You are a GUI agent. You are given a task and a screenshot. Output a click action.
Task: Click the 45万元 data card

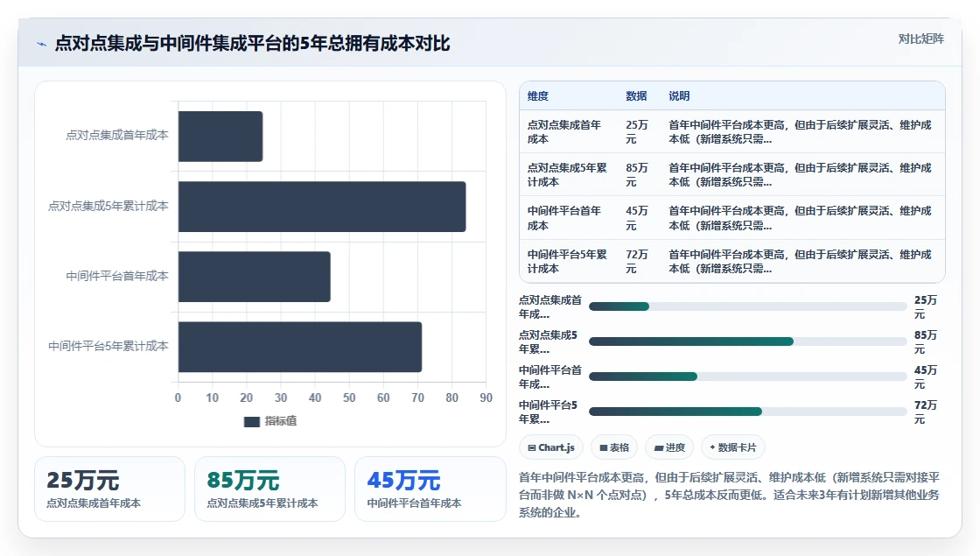430,489
